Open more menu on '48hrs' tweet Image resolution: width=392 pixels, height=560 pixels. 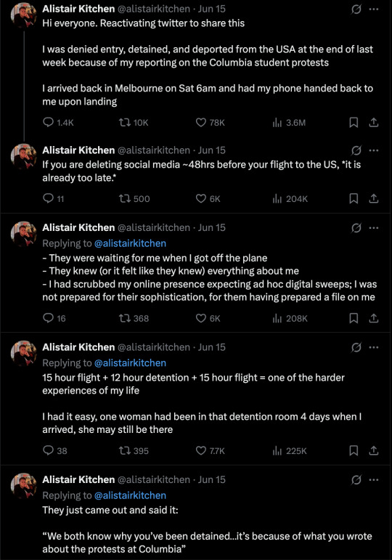tap(374, 150)
